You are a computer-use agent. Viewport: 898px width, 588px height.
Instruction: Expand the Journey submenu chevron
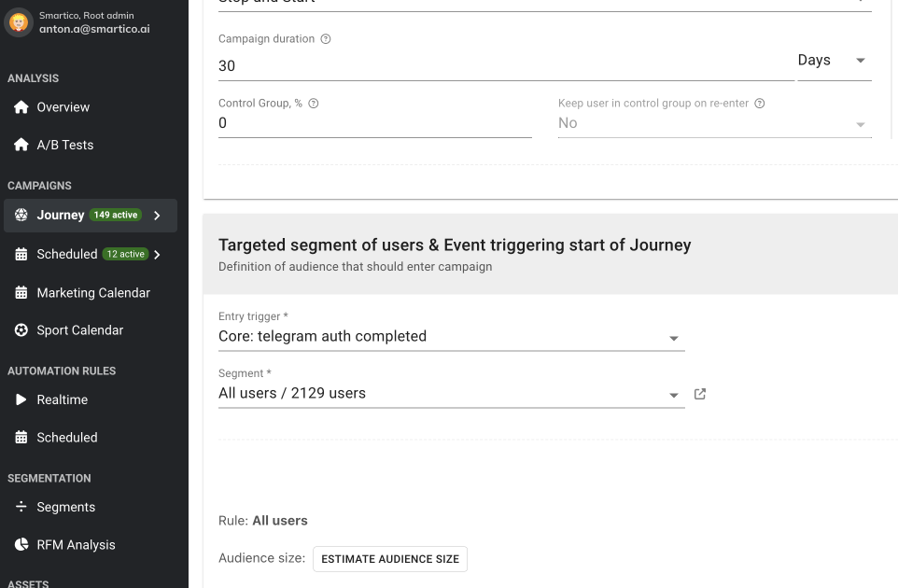pyautogui.click(x=157, y=216)
